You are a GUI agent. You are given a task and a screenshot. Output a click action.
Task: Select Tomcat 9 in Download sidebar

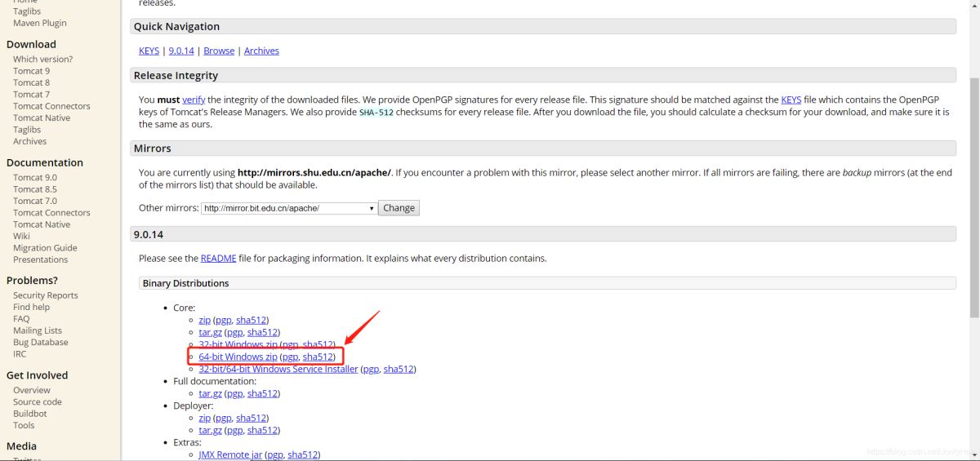31,71
